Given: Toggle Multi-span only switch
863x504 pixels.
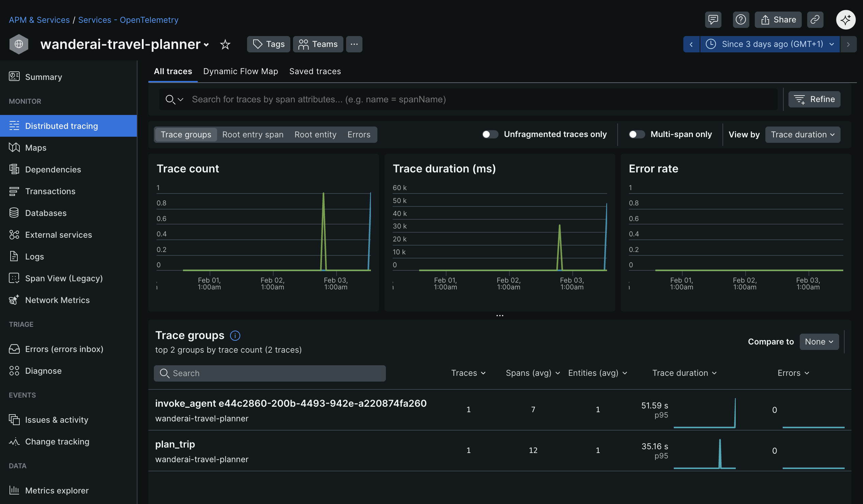Looking at the screenshot, I should tap(636, 134).
